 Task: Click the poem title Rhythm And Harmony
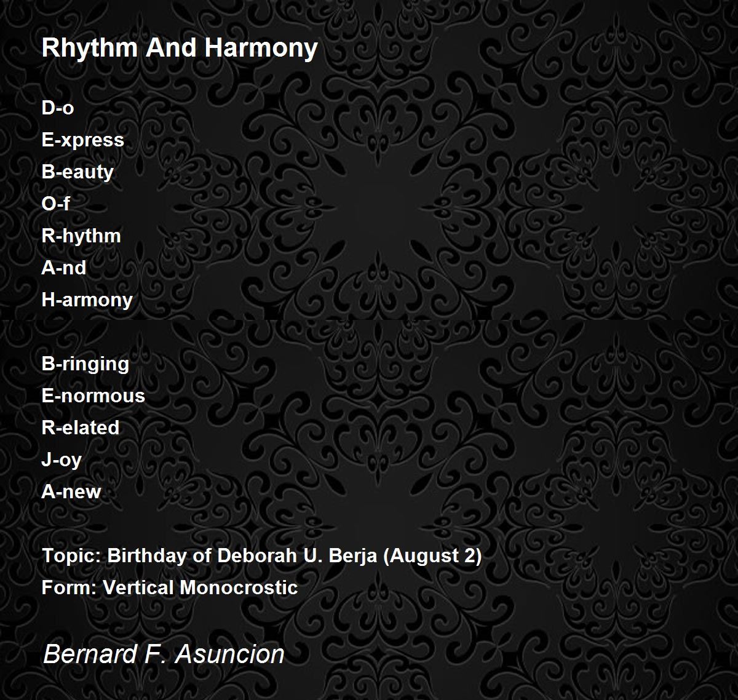[180, 49]
